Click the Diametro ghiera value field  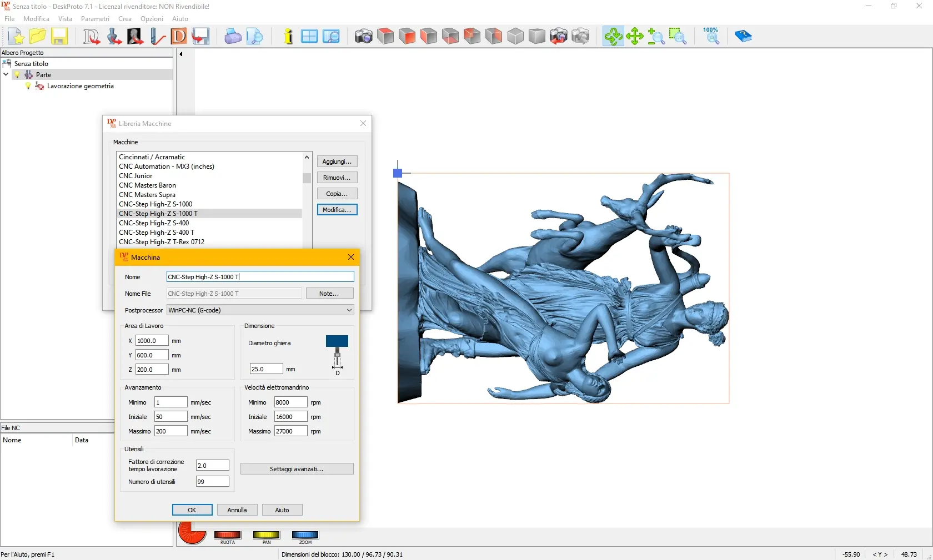[266, 369]
